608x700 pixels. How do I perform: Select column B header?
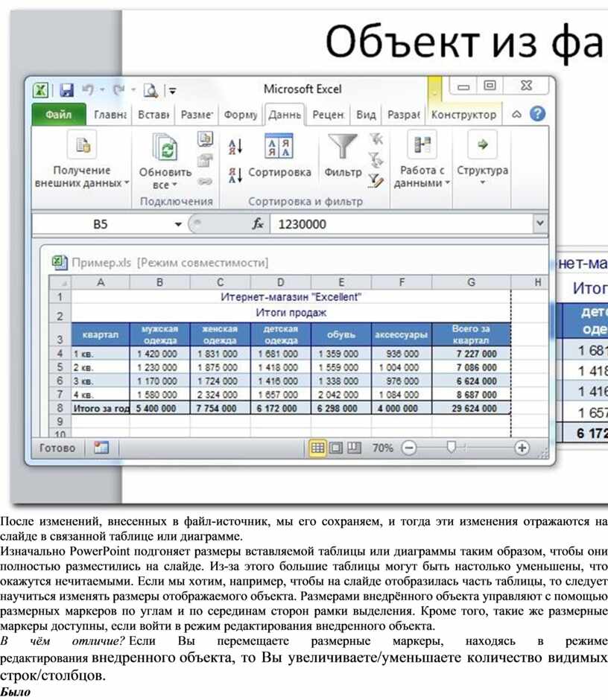pos(159,282)
